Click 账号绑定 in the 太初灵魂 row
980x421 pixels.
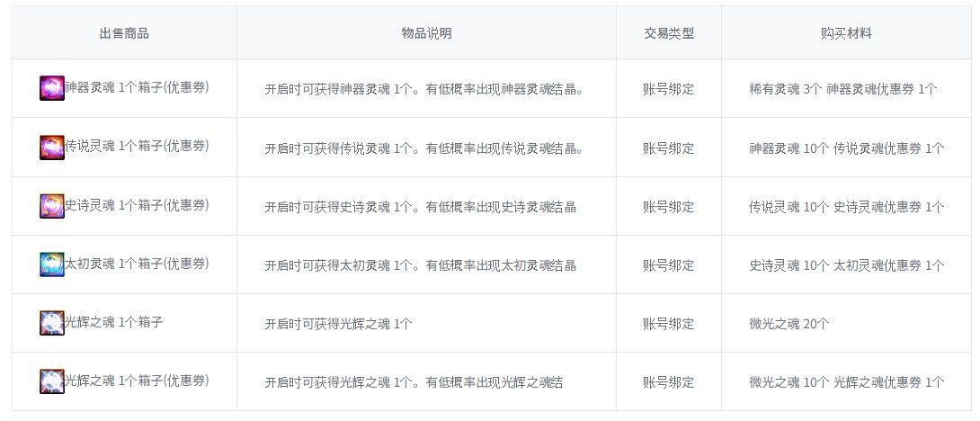(x=668, y=265)
